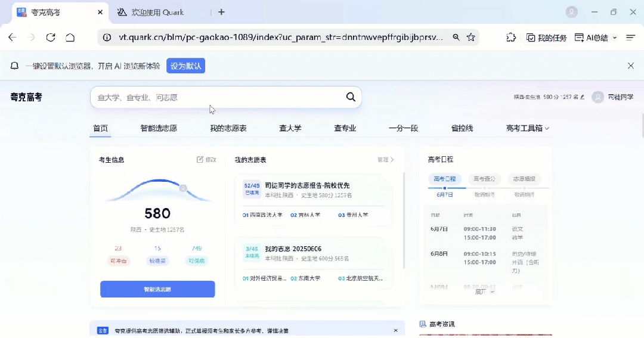Open 我的志愿表 navigation tab
This screenshot has height=338, width=644.
(x=228, y=128)
